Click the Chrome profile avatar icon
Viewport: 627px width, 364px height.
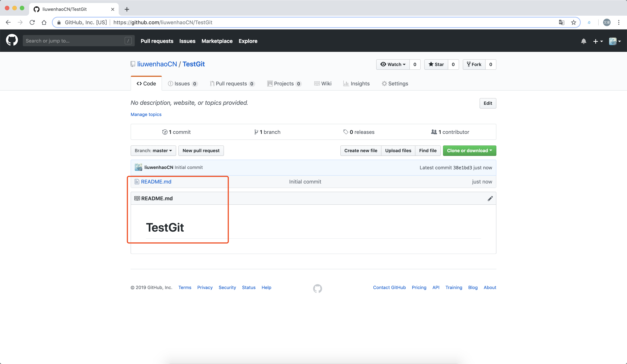[x=607, y=22]
